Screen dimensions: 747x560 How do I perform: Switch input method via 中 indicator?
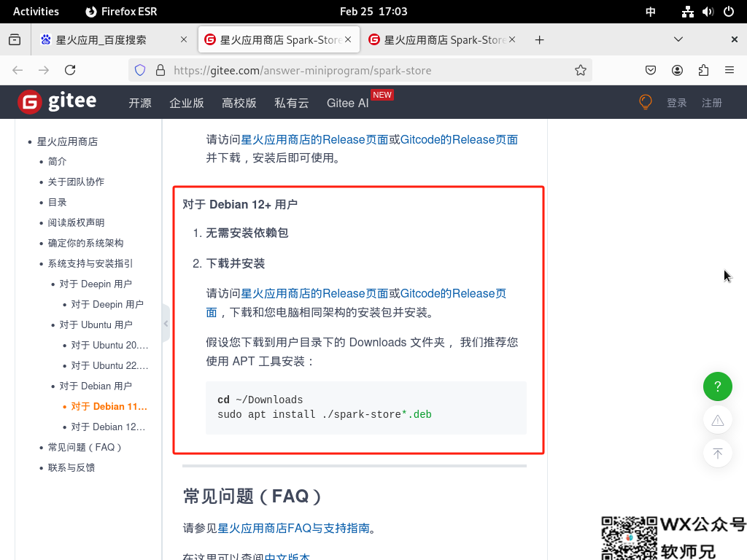650,12
